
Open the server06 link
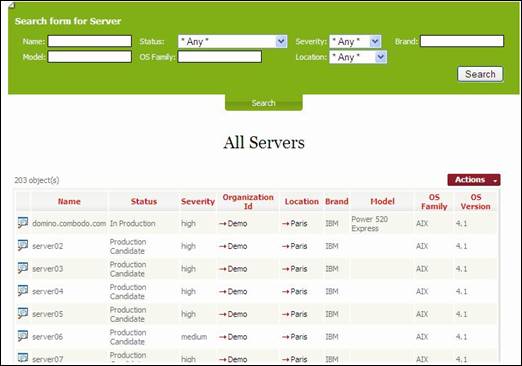coord(48,337)
